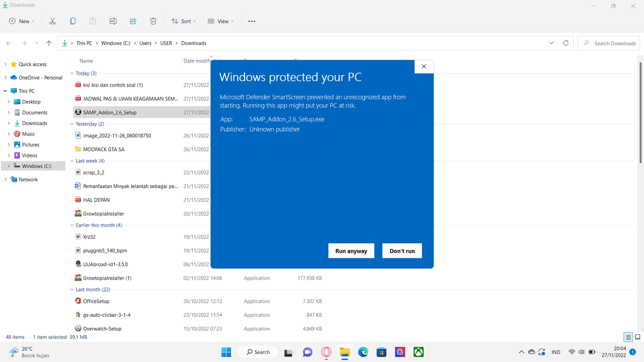Select the OfficeSetup application file
644x362 pixels.
[96, 301]
